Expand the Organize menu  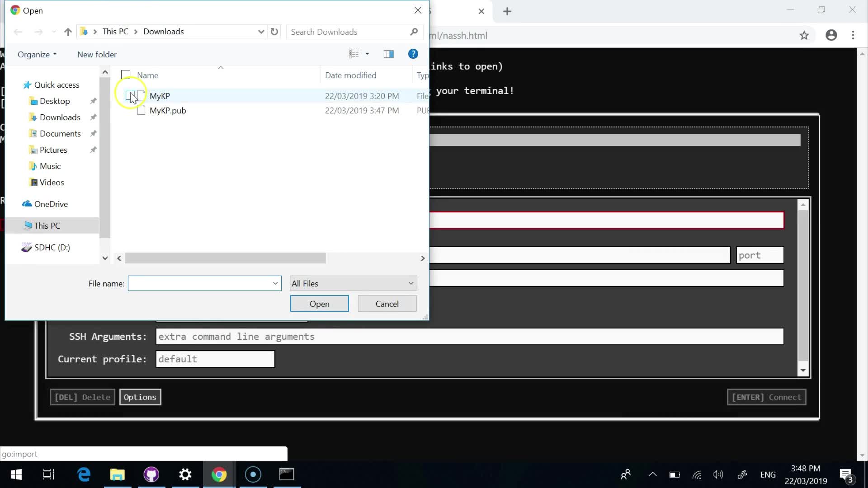click(x=37, y=54)
